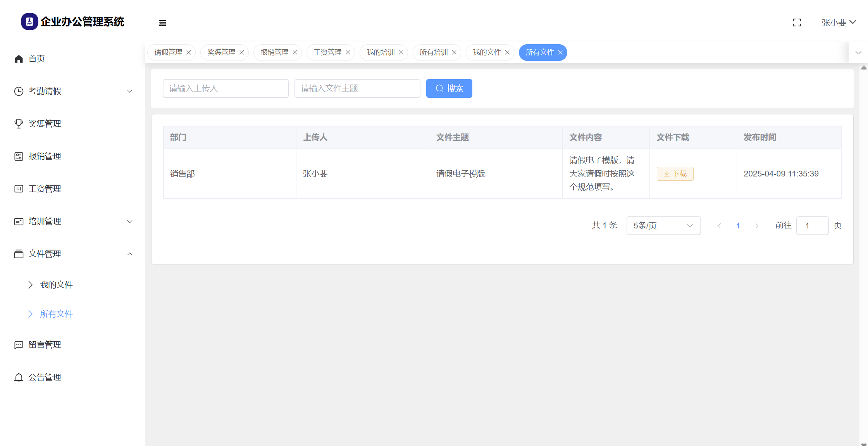Click the trophy icon for 奖惩管理
This screenshot has height=446, width=868.
click(19, 124)
